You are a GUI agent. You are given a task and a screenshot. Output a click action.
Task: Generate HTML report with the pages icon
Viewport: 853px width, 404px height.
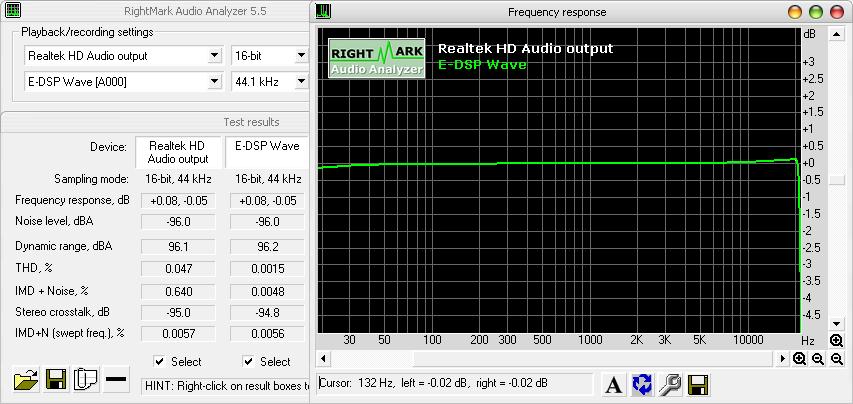86,379
